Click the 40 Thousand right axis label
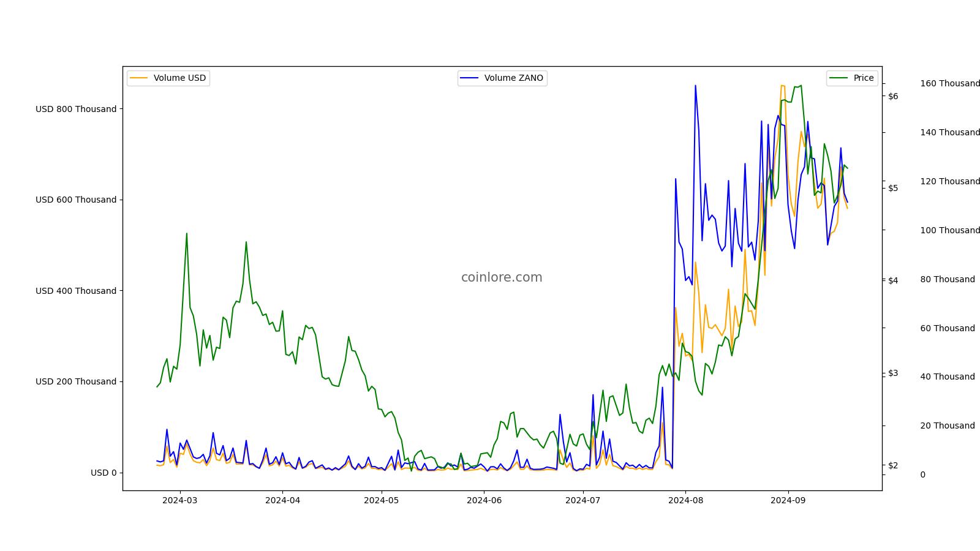 [948, 377]
